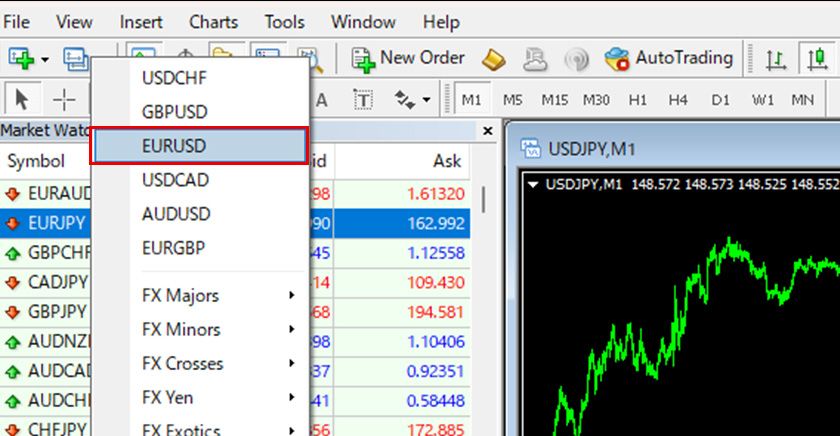Select EURUSD from the symbol list

pos(198,146)
